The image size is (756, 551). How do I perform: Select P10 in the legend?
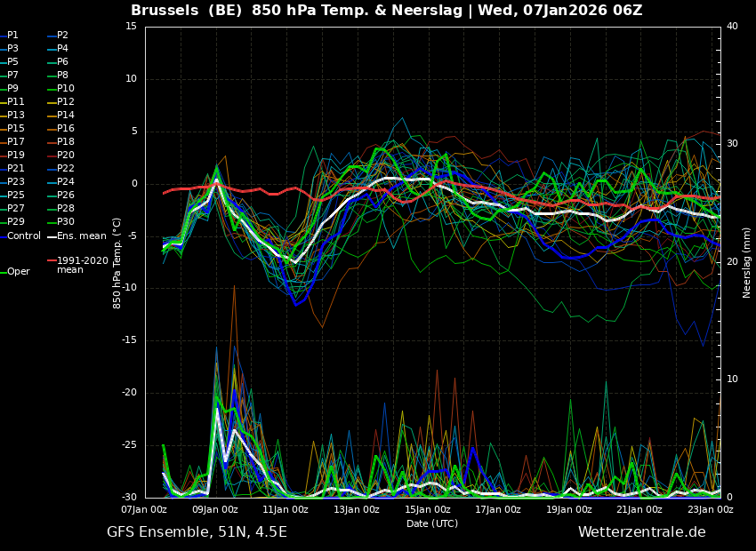tap(60, 89)
